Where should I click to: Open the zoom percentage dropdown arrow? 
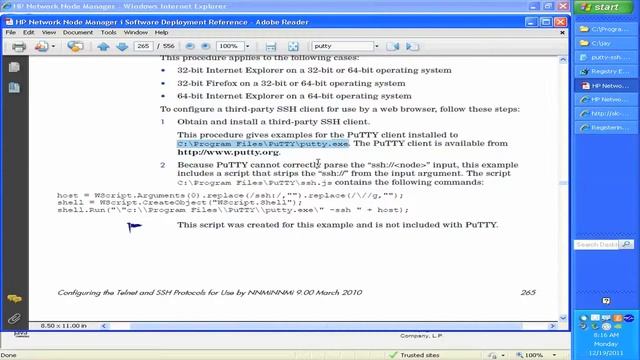[x=247, y=46]
